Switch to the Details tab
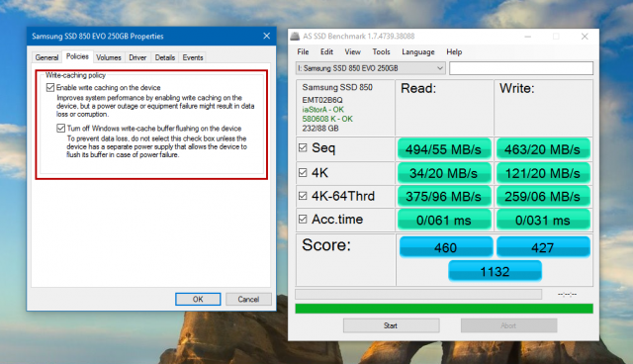 pyautogui.click(x=165, y=57)
